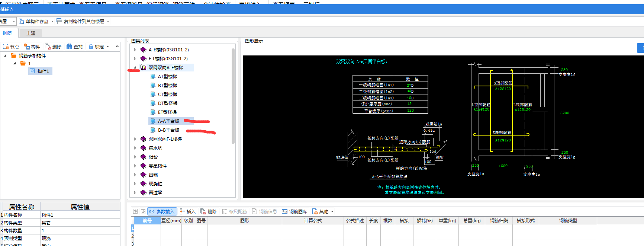Click the 插入 row icon
The width and height of the screenshot is (644, 246).
(x=182, y=211)
